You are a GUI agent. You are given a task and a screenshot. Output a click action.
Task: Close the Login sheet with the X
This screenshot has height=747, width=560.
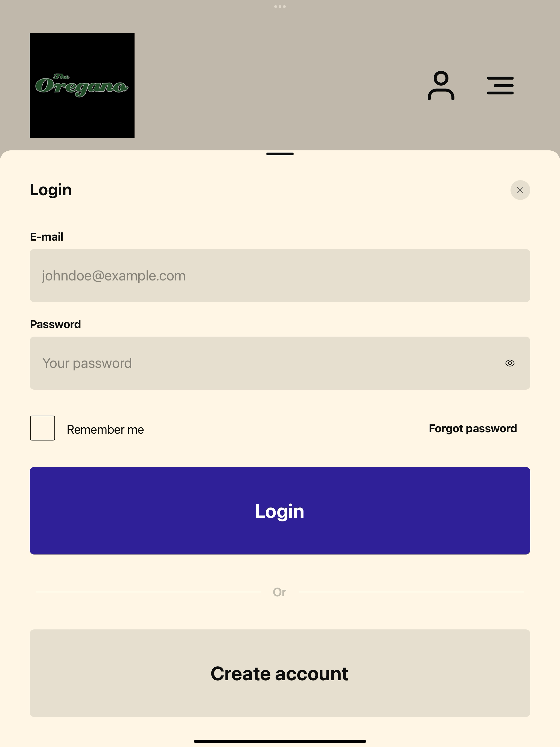520,190
